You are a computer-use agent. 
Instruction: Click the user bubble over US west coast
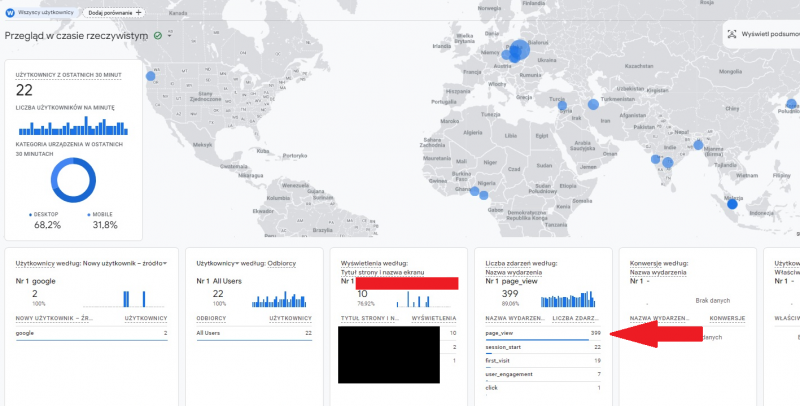coord(151,76)
